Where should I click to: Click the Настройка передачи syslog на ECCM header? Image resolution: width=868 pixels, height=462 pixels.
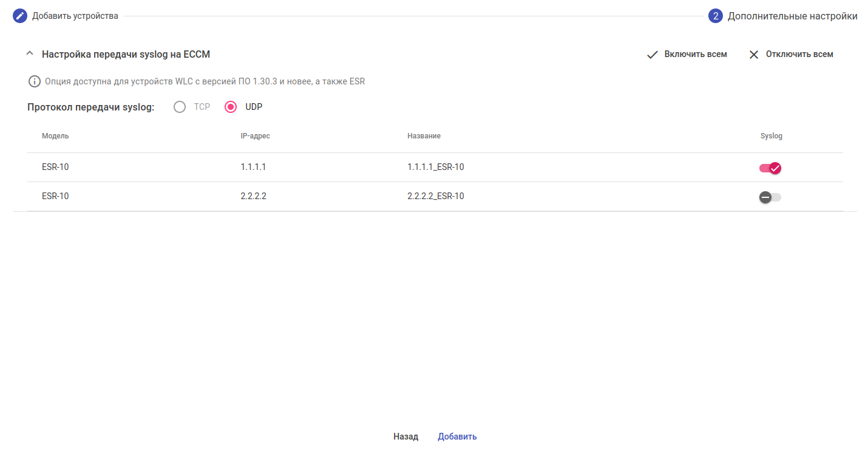(126, 54)
